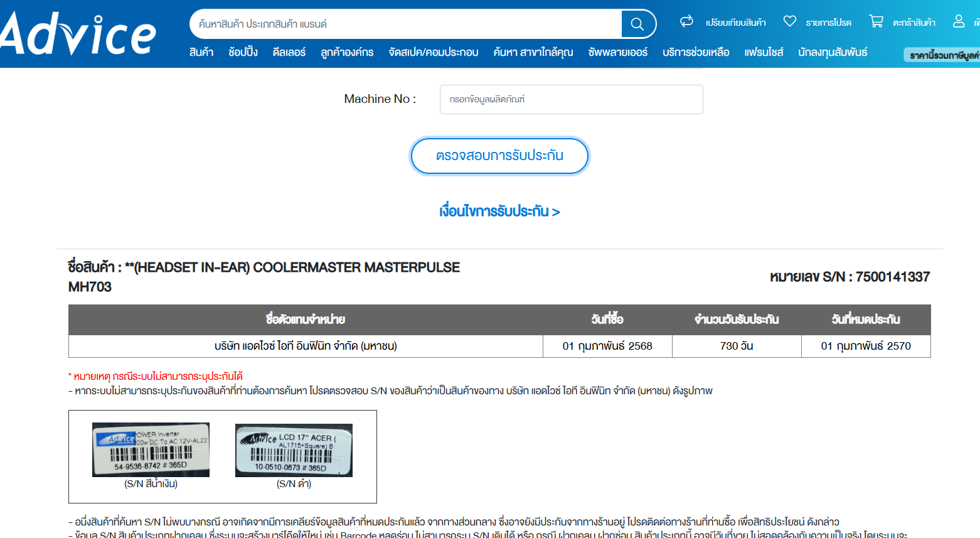Open the นักลงทุนสัมพันธ์ menu
Viewport: 980px width, 538px height.
pyautogui.click(x=833, y=52)
